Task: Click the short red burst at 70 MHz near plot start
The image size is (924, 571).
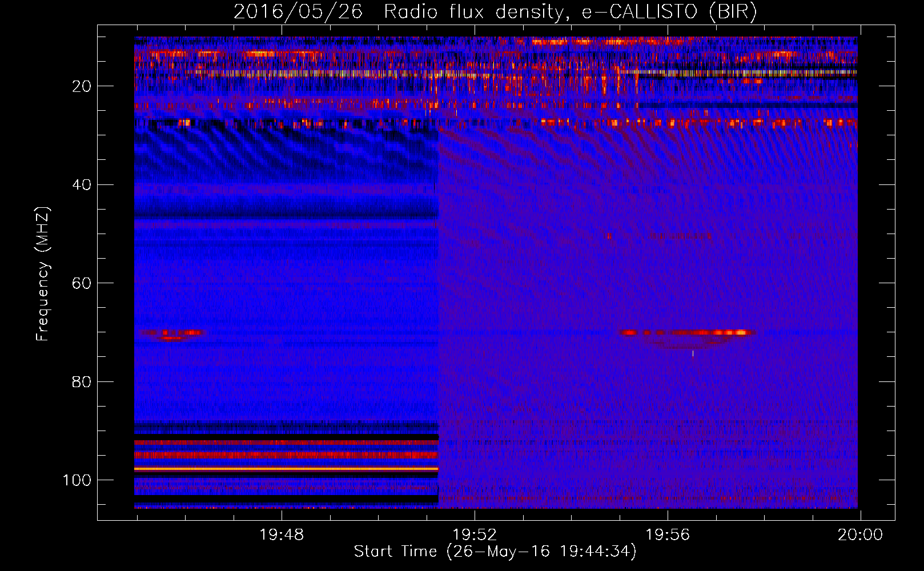Action: pyautogui.click(x=170, y=332)
